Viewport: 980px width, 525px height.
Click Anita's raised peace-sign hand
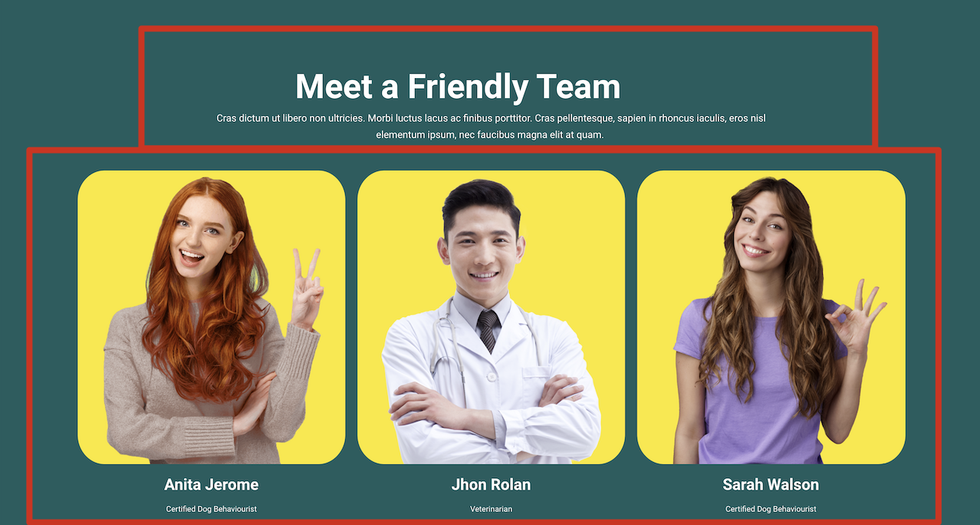click(x=307, y=288)
